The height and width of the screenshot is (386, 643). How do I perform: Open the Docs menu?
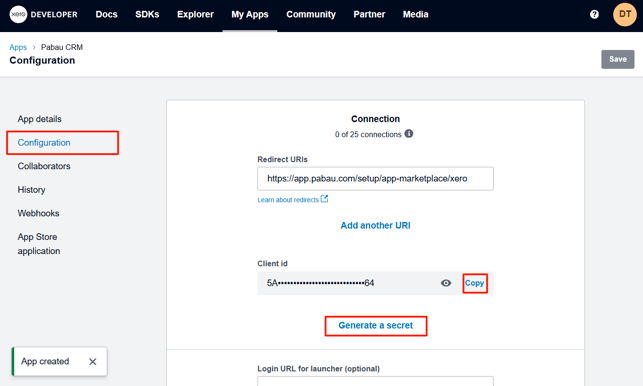[x=106, y=14]
